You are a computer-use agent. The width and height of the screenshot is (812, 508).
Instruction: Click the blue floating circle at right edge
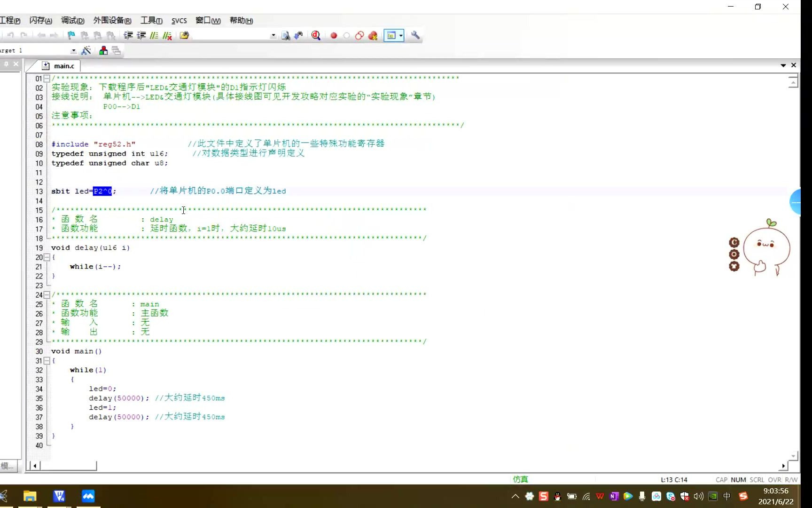pyautogui.click(x=795, y=202)
